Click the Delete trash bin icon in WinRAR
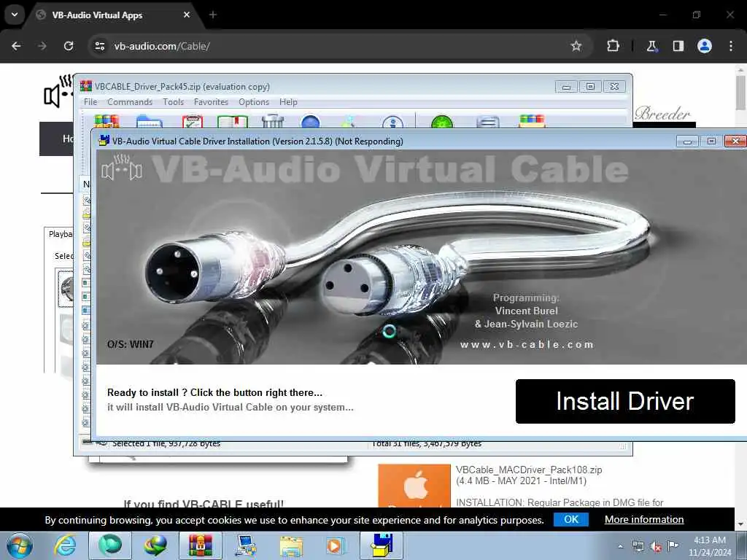This screenshot has height=560, width=747. pos(273,122)
